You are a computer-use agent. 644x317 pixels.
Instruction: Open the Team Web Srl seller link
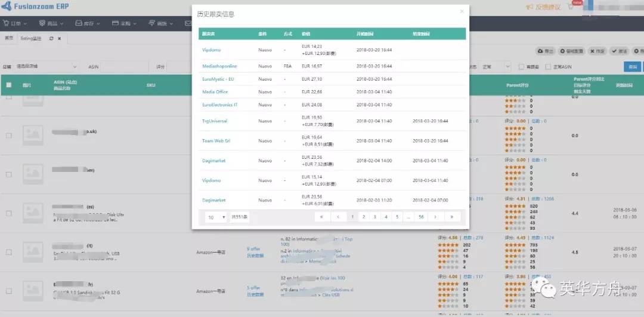[x=216, y=141]
